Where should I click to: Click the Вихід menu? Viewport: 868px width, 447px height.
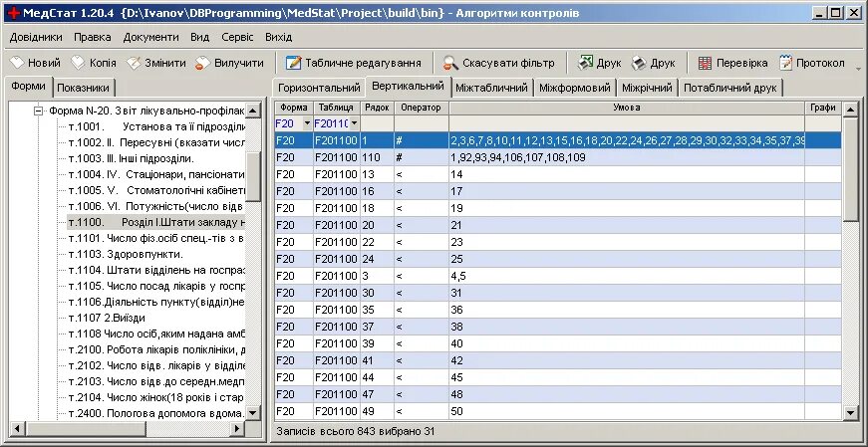(278, 37)
